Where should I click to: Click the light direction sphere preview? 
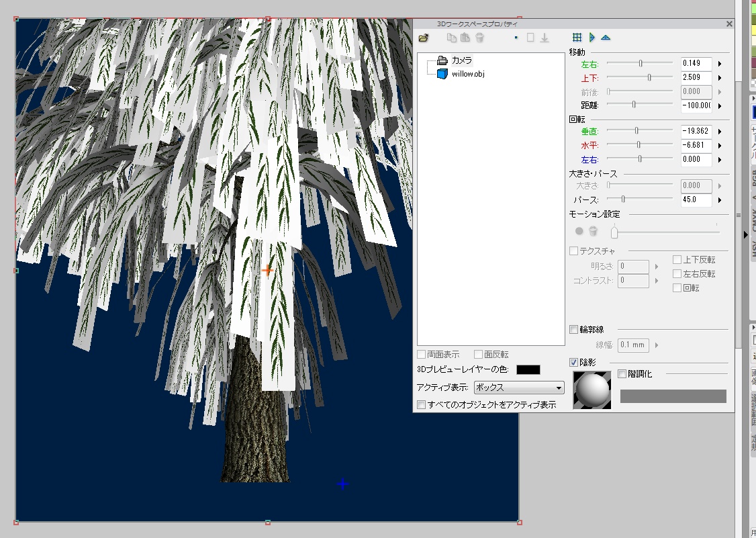[592, 390]
